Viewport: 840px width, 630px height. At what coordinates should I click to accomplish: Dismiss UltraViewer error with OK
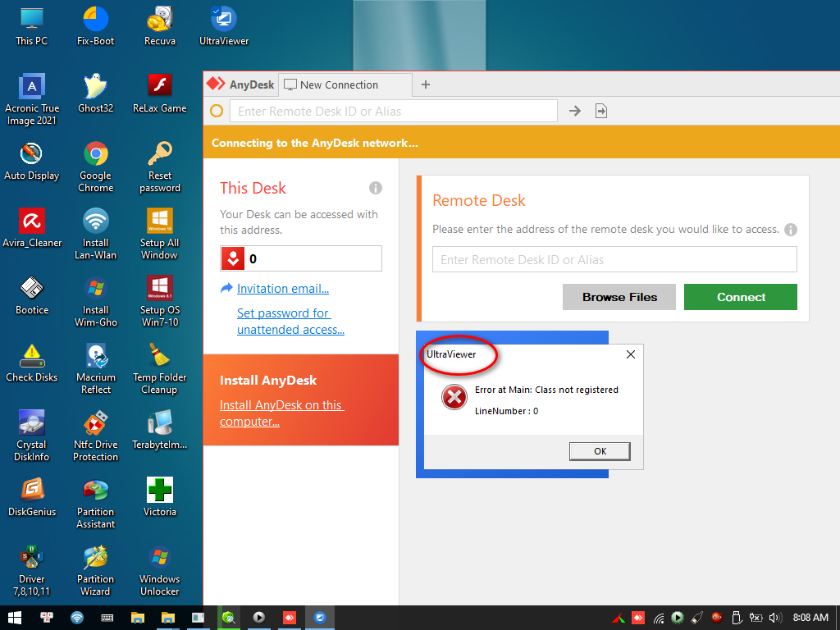click(x=600, y=451)
